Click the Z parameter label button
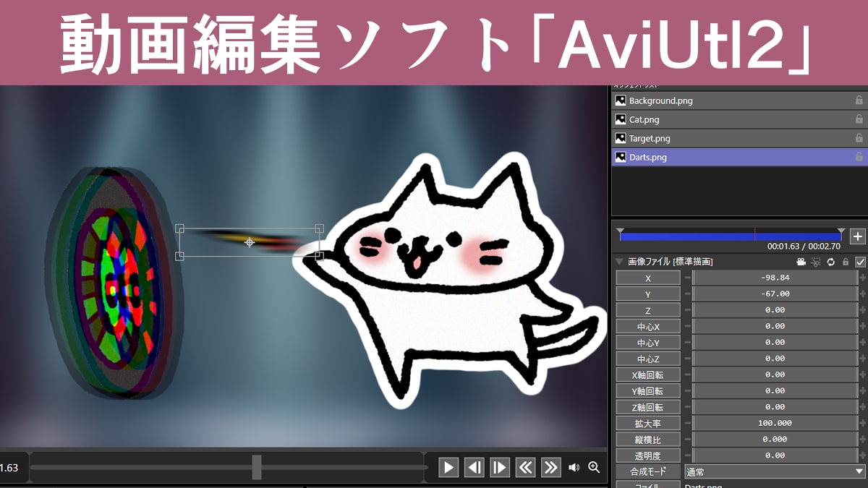868x488 pixels. point(648,310)
